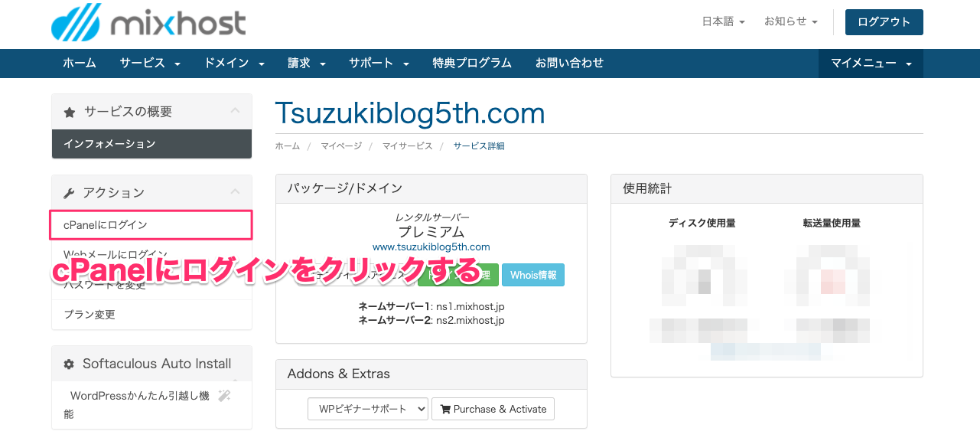
Task: Click プラン変更 in the action list
Action: [x=151, y=315]
